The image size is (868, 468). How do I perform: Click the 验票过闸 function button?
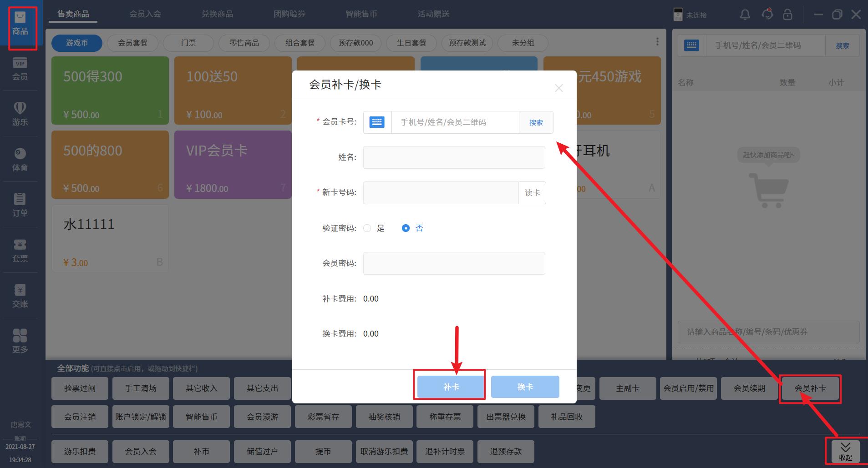80,388
